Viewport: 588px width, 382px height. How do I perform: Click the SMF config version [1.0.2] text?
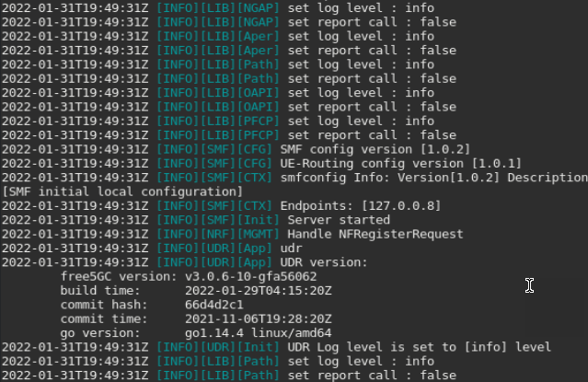click(x=375, y=149)
